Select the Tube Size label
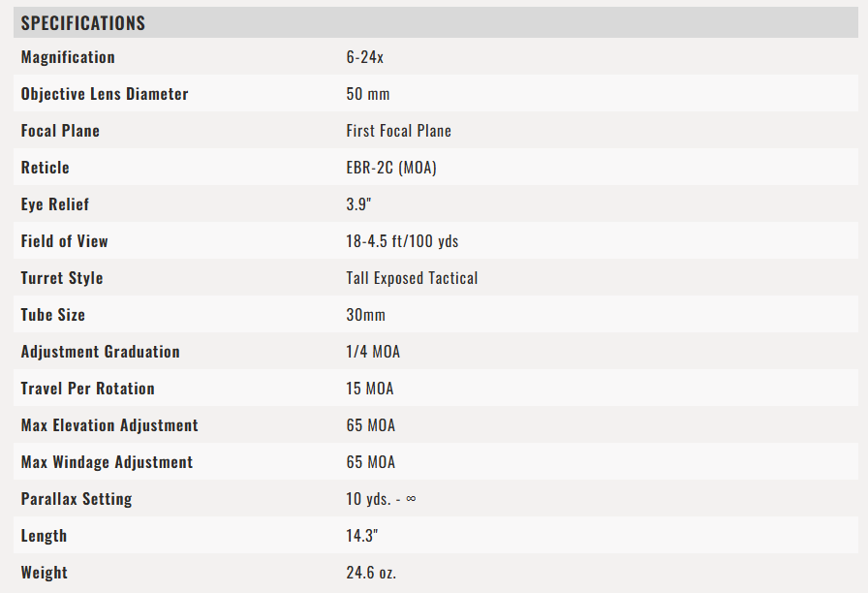Image resolution: width=868 pixels, height=593 pixels. pos(53,315)
